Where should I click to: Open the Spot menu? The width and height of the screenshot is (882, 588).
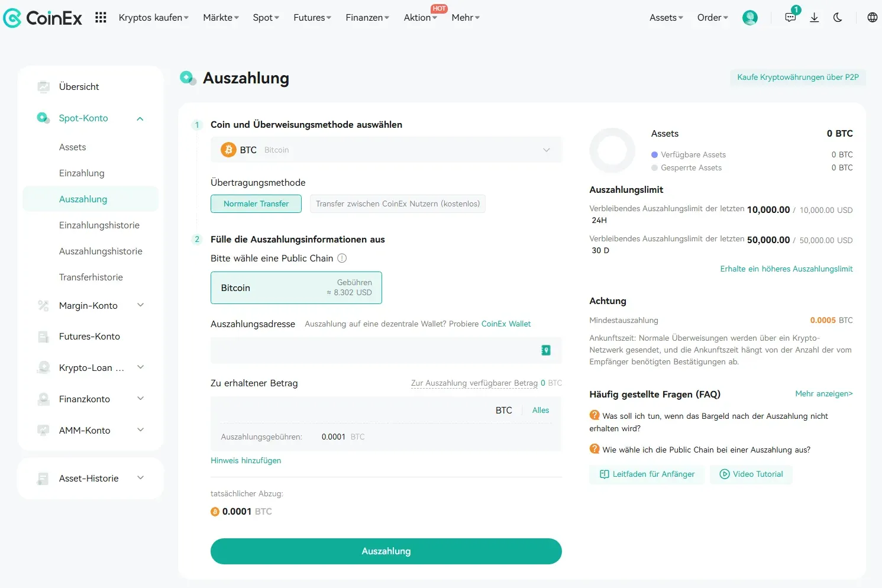click(x=266, y=18)
